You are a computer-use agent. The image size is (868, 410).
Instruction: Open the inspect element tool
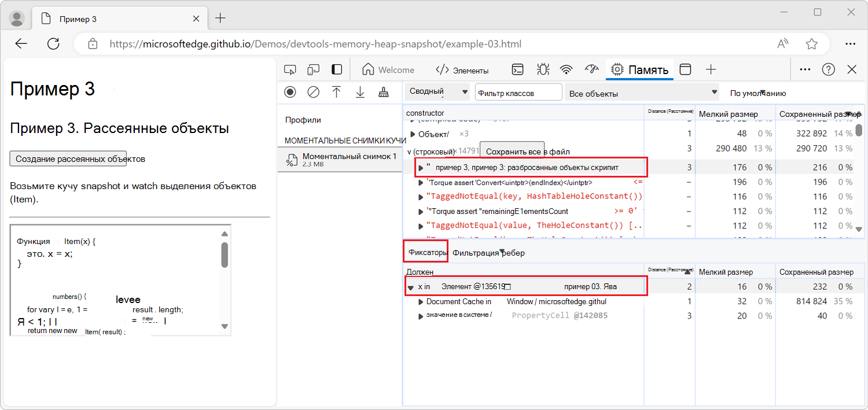pyautogui.click(x=290, y=70)
